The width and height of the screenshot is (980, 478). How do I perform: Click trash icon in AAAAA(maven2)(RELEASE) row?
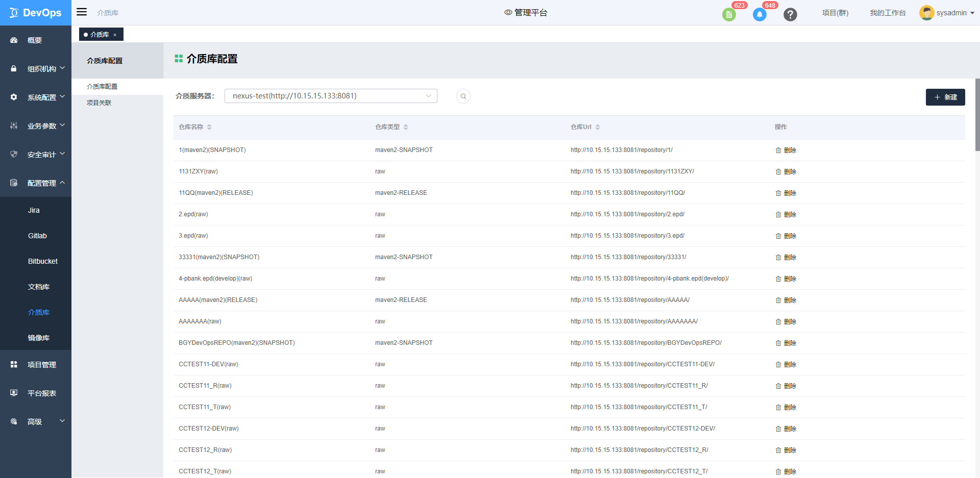(778, 300)
